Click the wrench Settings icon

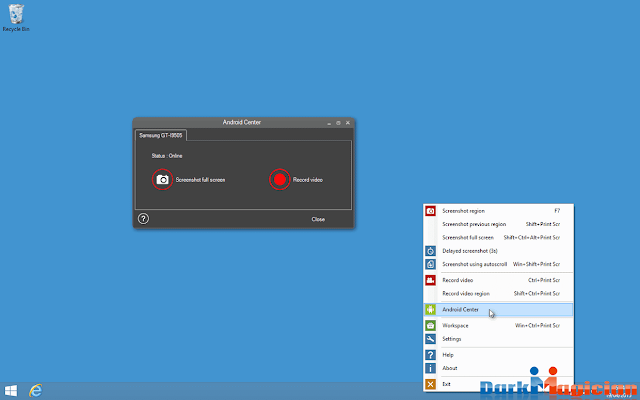[x=430, y=339]
